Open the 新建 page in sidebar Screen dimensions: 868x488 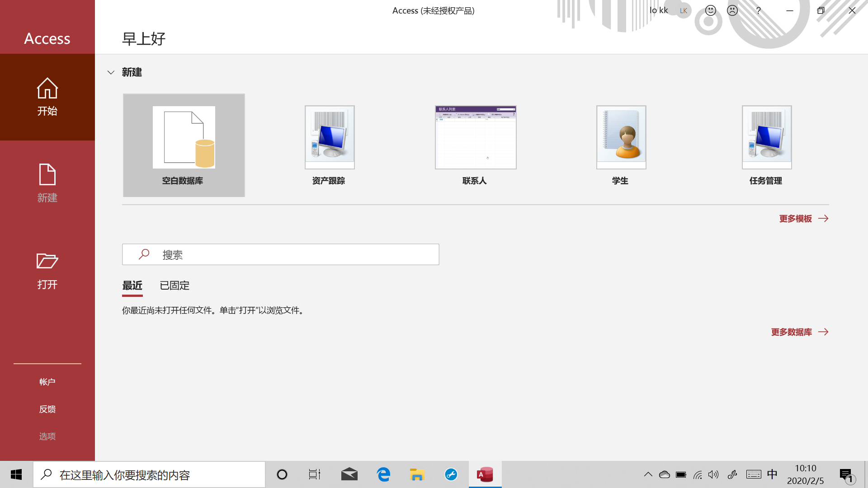[x=47, y=183]
